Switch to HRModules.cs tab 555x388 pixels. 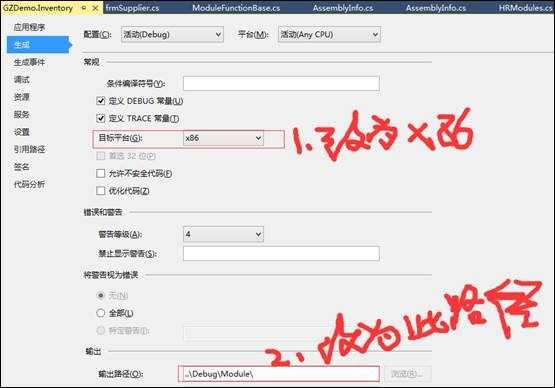[x=525, y=8]
